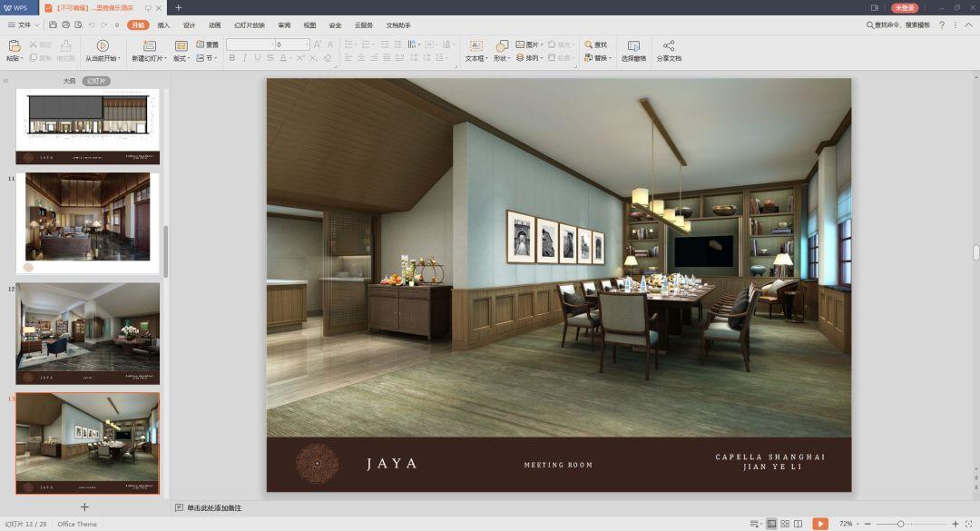The height and width of the screenshot is (531, 980).
Task: Open the Selection Pane (选择窗格)
Action: click(633, 50)
